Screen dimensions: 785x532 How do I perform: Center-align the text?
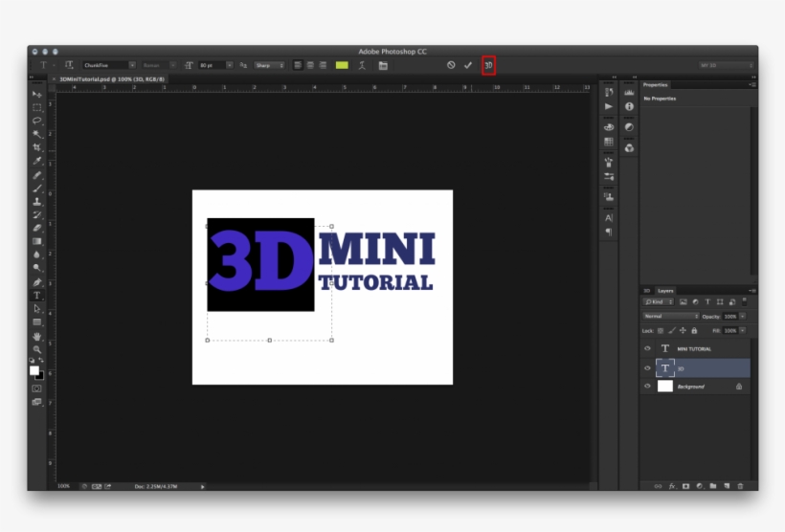coord(310,66)
